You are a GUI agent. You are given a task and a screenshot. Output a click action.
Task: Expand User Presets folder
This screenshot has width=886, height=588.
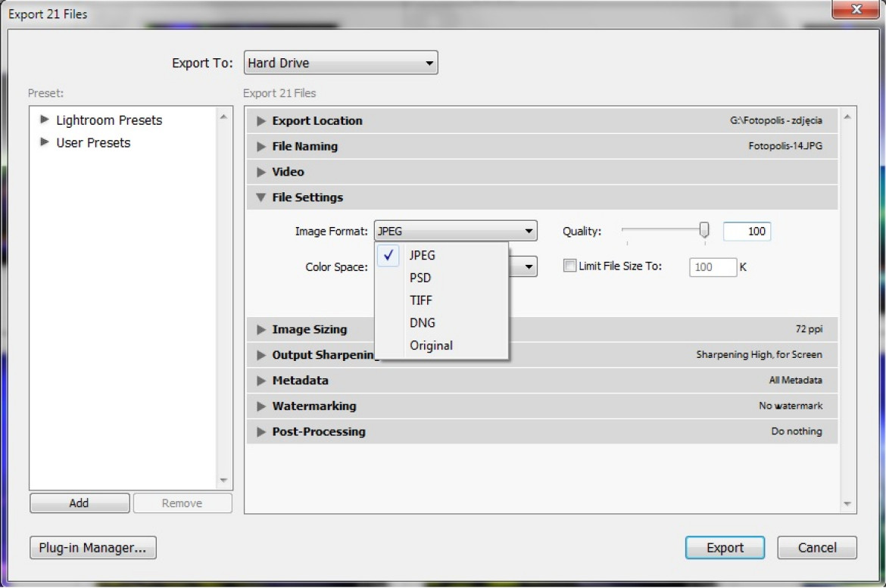[44, 142]
